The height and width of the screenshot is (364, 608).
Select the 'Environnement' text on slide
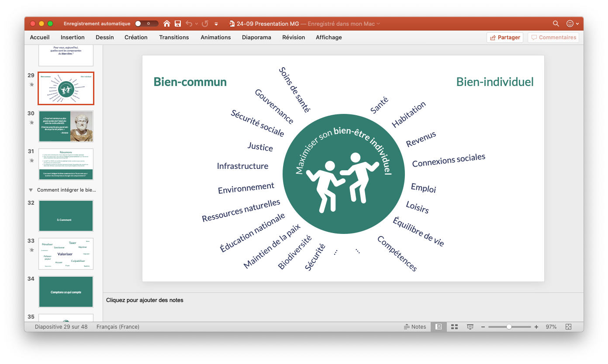point(246,188)
